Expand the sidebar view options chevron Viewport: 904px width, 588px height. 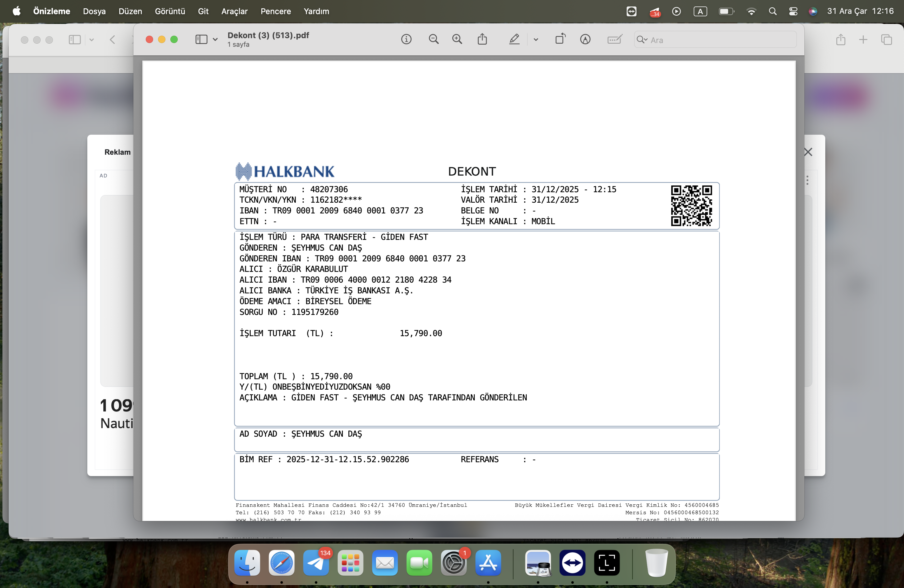point(215,39)
